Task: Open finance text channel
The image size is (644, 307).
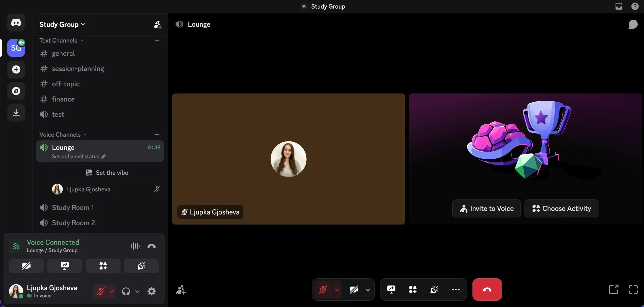Action: coord(100,99)
